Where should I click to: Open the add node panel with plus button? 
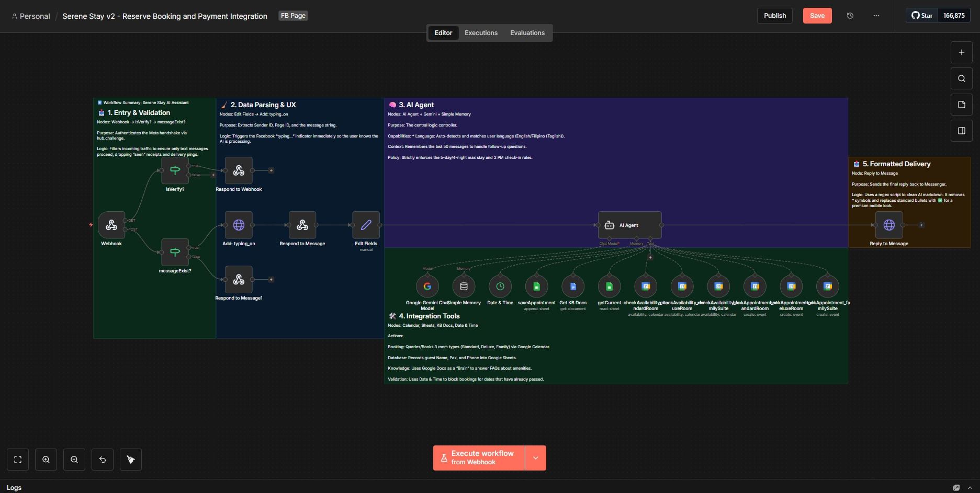961,52
